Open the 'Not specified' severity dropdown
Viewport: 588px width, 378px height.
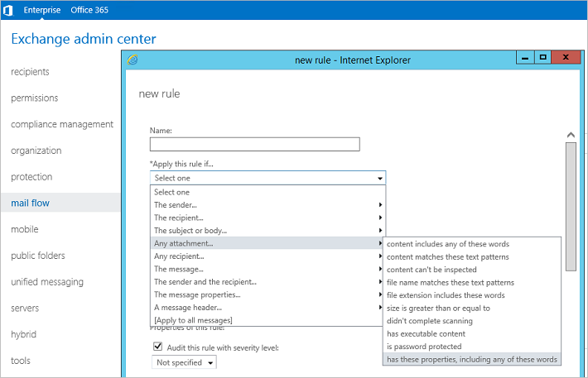pyautogui.click(x=184, y=362)
